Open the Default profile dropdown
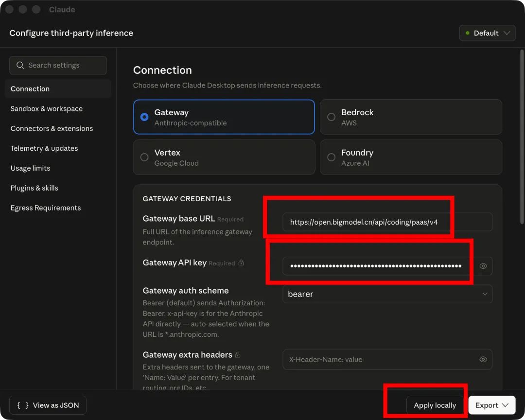Image resolution: width=525 pixels, height=420 pixels. (487, 33)
